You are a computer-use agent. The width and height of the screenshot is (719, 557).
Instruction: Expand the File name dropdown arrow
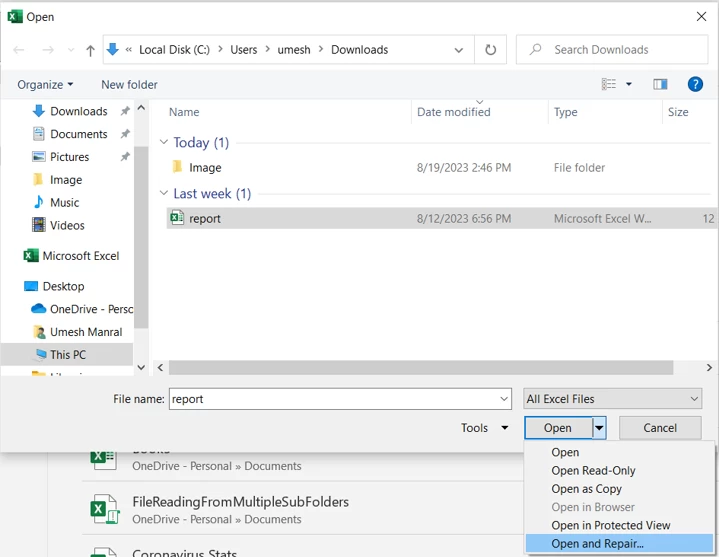pyautogui.click(x=504, y=399)
